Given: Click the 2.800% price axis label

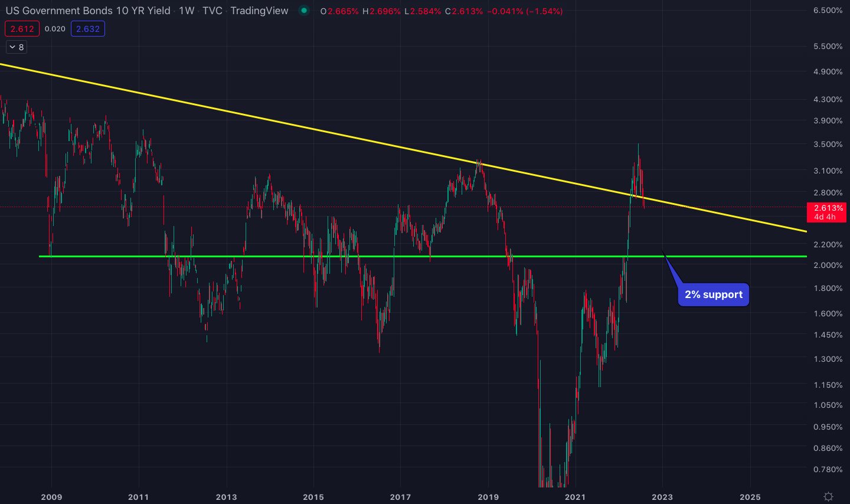Looking at the screenshot, I should pos(828,192).
